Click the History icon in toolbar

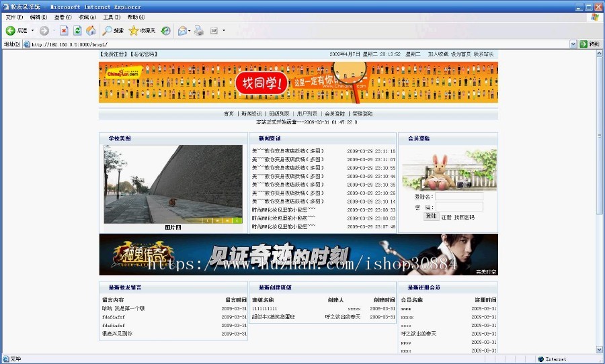click(x=166, y=30)
